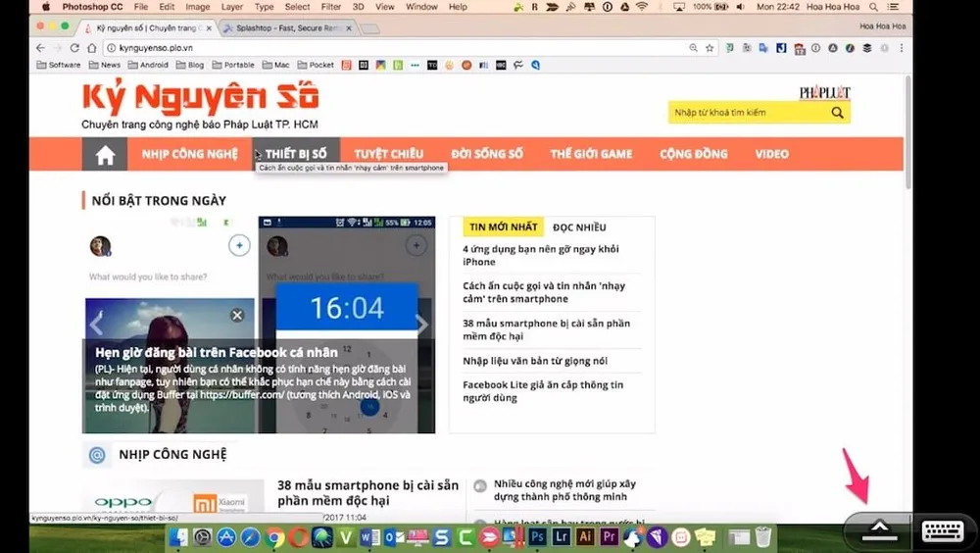This screenshot has height=553, width=980.
Task: Click the home icon in orange navigation bar
Action: tap(105, 155)
